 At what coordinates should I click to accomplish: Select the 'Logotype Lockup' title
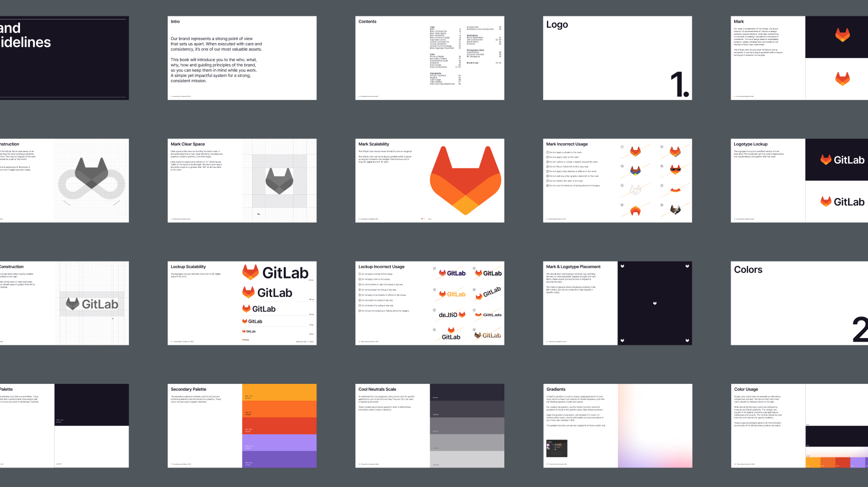[x=751, y=144]
